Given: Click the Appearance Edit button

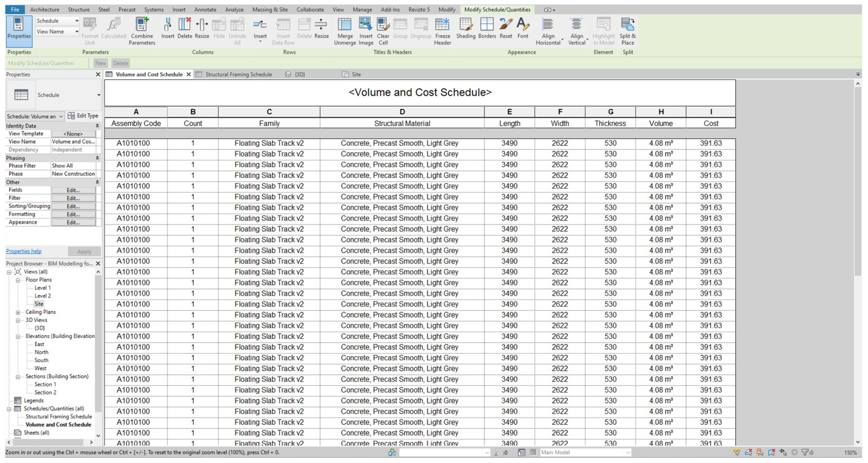Looking at the screenshot, I should [73, 223].
